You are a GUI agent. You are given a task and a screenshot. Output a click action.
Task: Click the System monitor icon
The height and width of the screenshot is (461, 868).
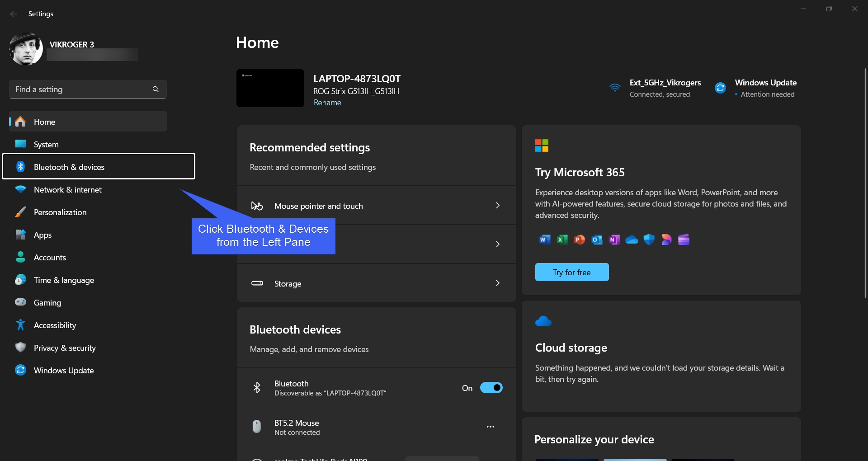coord(20,144)
